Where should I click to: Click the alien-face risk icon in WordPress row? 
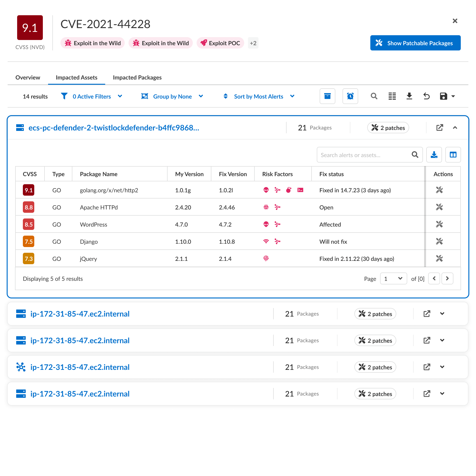tap(266, 224)
